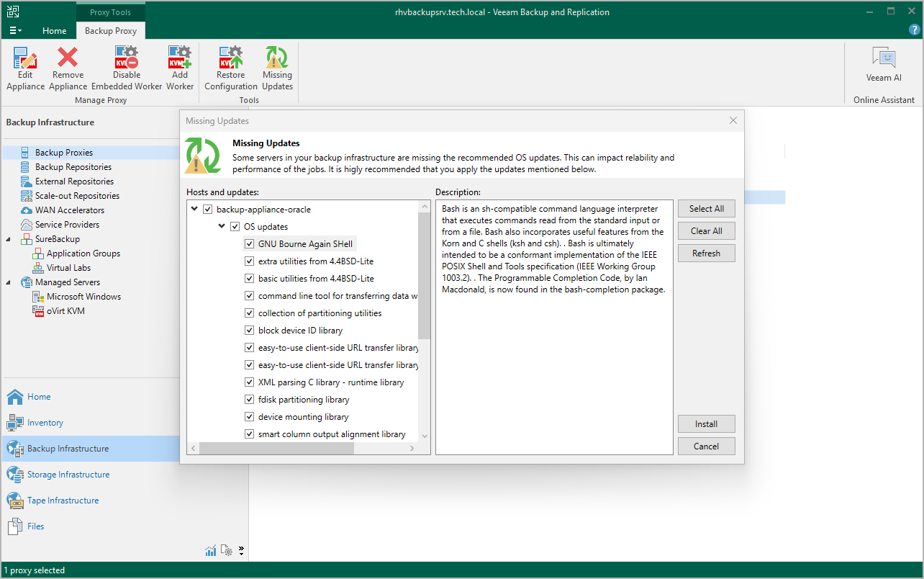Select Service Providers in the tree
This screenshot has height=579, width=924.
[x=67, y=225]
